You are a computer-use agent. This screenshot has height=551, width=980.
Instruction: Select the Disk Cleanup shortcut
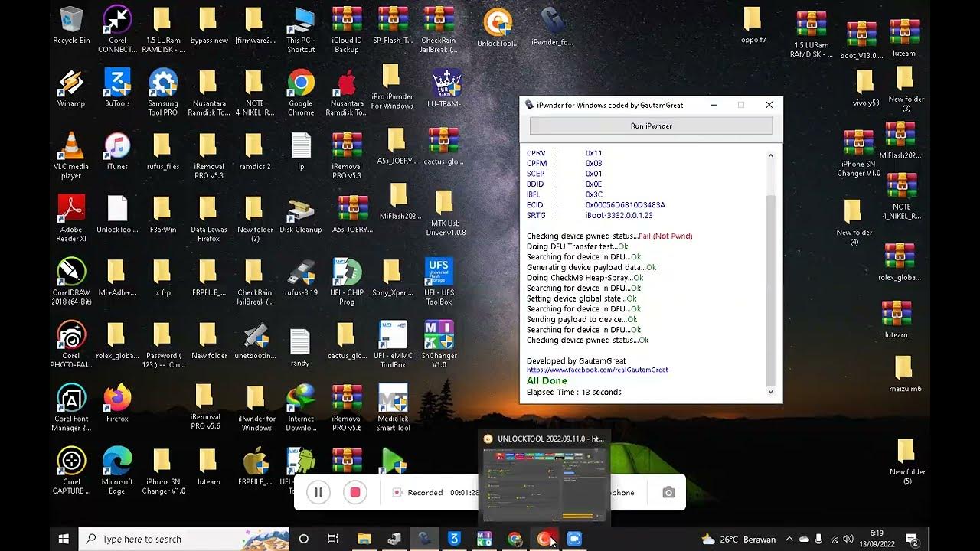pyautogui.click(x=301, y=214)
